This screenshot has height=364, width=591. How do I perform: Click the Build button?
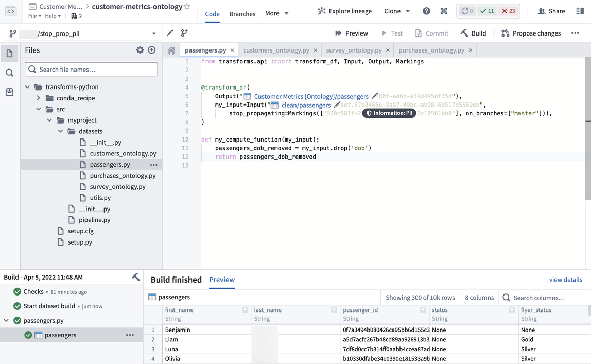point(473,33)
